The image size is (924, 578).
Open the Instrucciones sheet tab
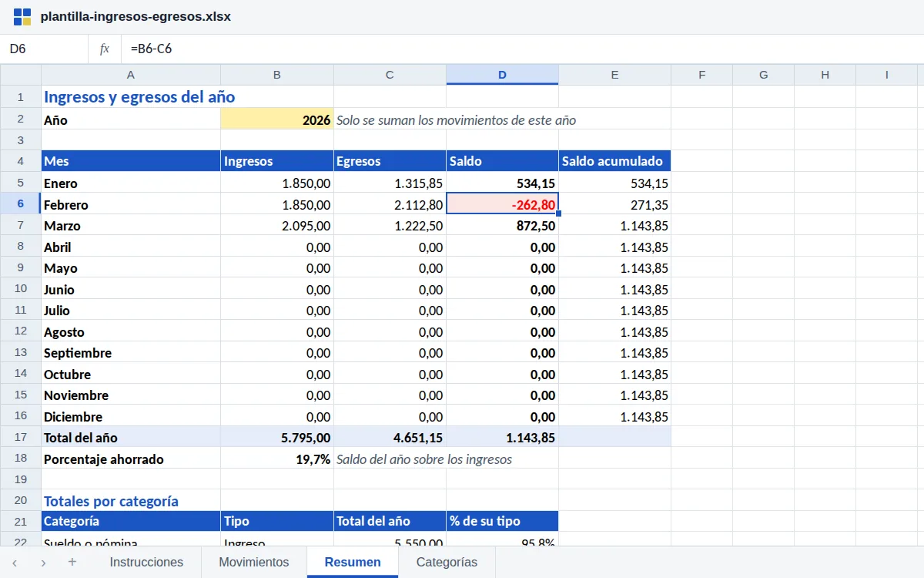pyautogui.click(x=146, y=562)
